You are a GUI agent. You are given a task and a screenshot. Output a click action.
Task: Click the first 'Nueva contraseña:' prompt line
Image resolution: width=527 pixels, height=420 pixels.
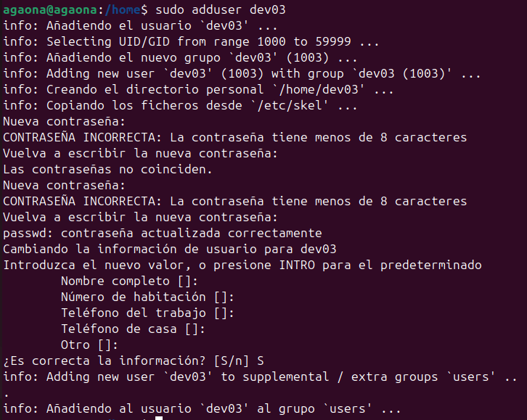[64, 121]
